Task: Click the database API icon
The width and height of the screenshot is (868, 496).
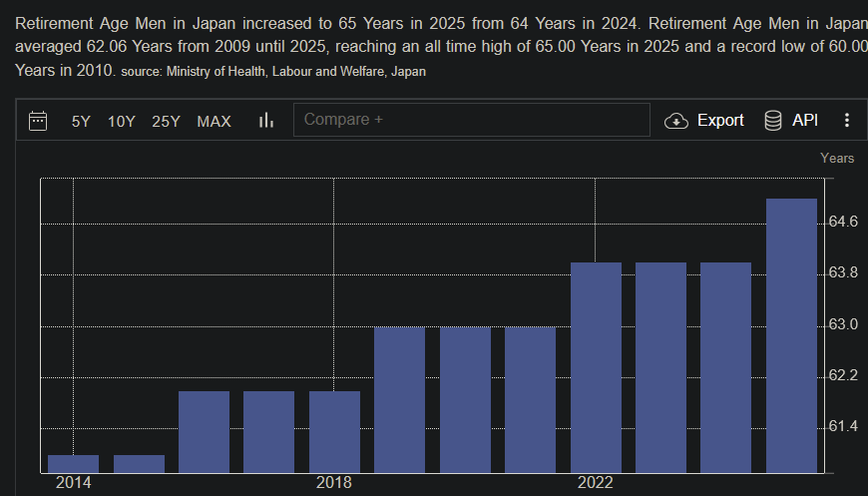Action: [x=773, y=121]
